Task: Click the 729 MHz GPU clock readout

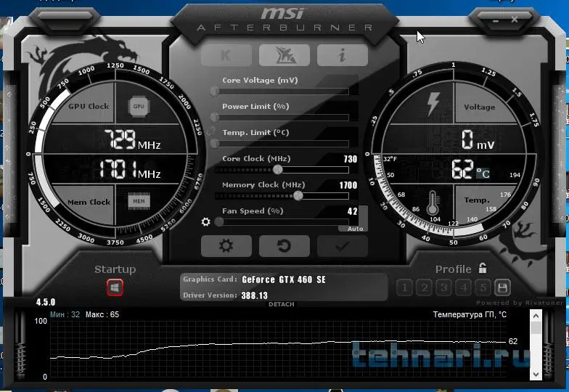Action: 132,139
